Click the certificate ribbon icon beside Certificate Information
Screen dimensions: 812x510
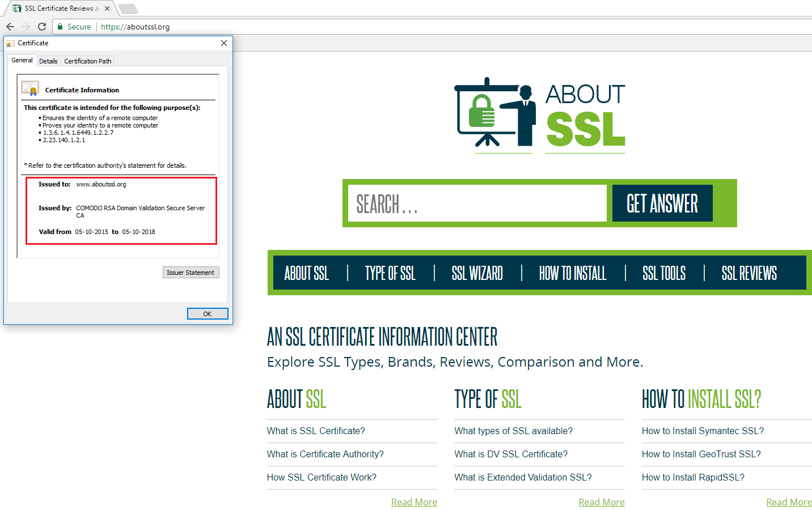[30, 89]
